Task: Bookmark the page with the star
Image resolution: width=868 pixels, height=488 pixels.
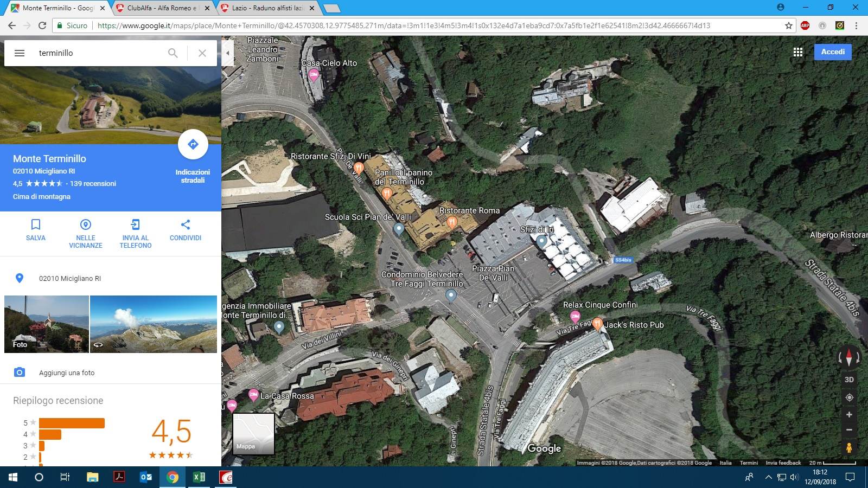Action: pos(789,25)
